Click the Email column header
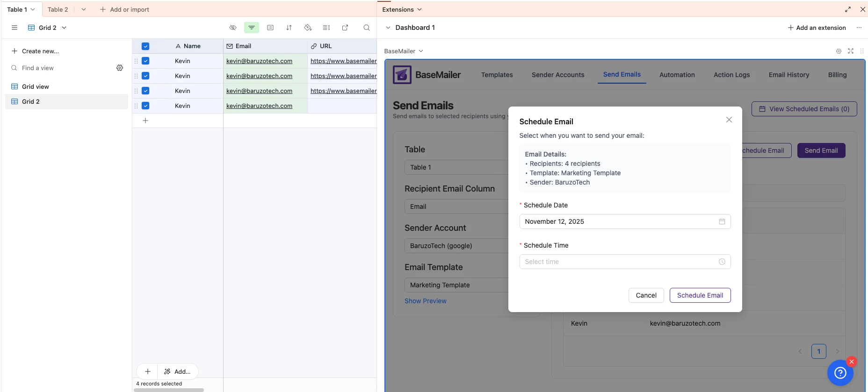 point(265,46)
